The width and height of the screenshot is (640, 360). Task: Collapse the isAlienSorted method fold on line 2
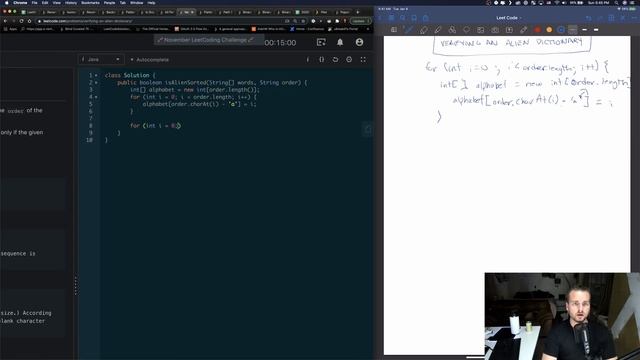(x=96, y=82)
